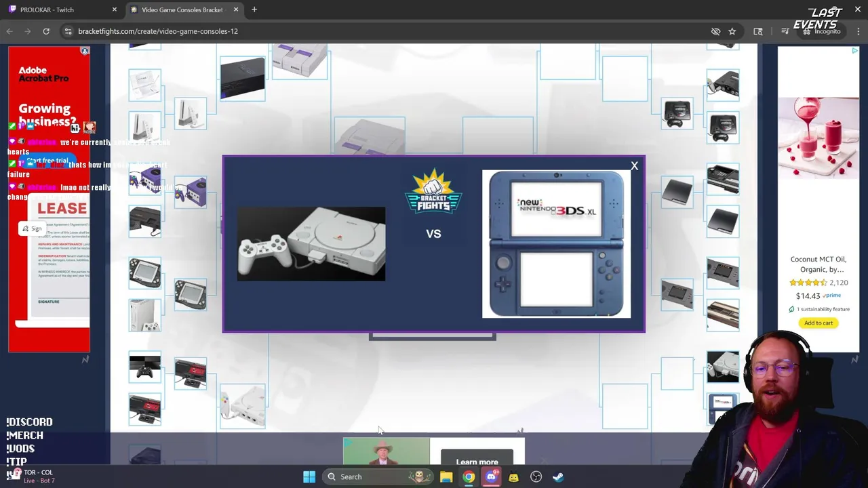Pick the PlayStation console image in matchup
The height and width of the screenshot is (488, 868).
point(311,244)
